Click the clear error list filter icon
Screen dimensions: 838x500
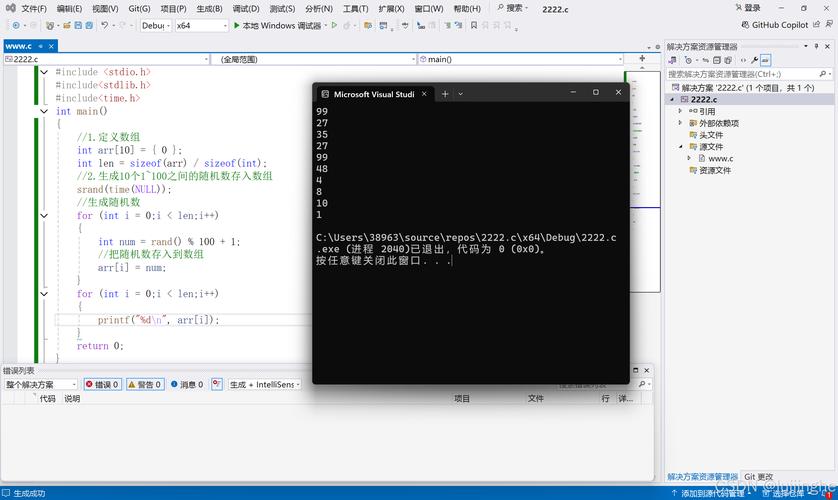tap(216, 384)
